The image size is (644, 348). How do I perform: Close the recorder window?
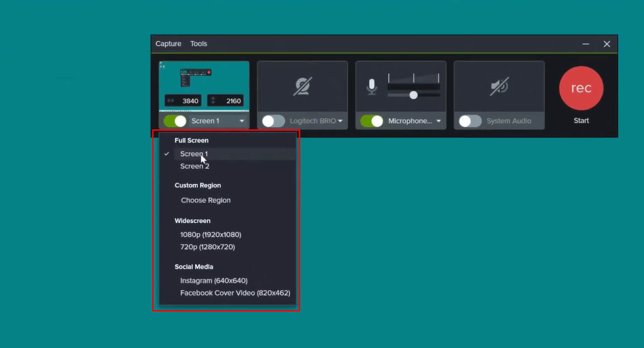607,44
